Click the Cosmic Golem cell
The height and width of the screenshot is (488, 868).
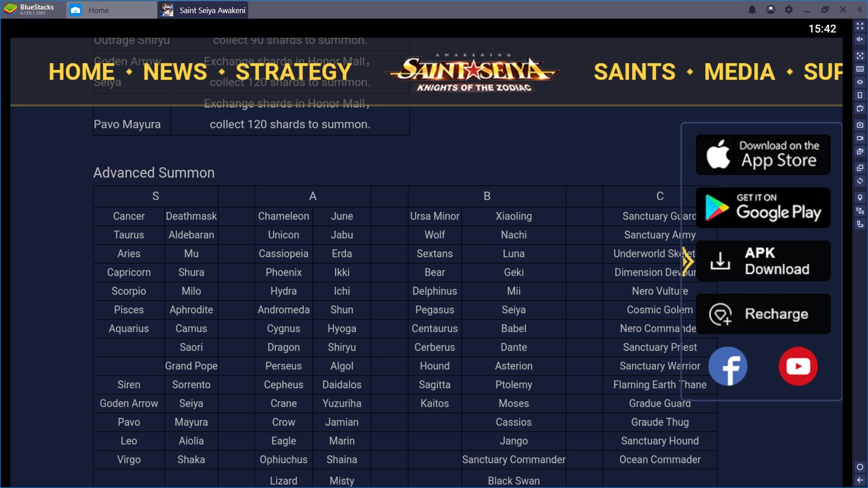point(660,310)
